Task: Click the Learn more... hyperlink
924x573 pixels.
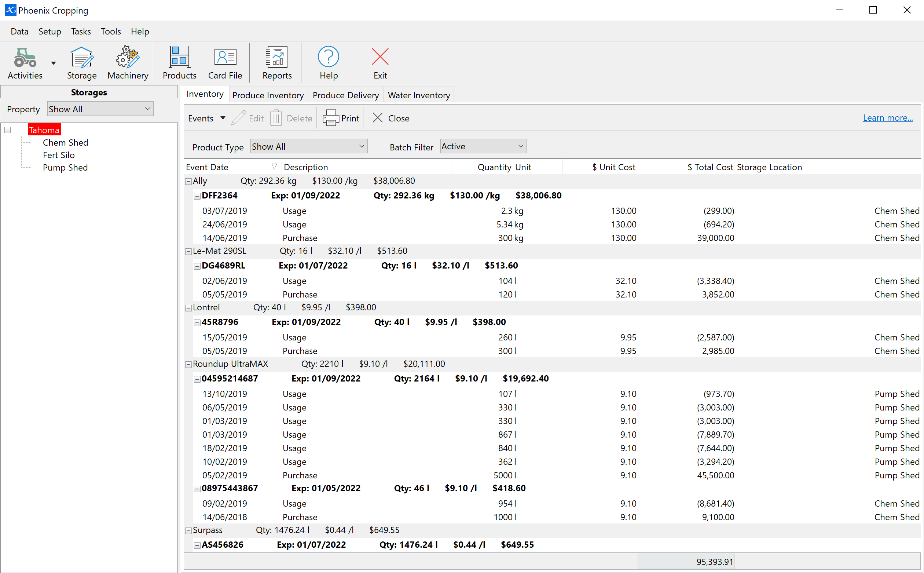Action: (886, 117)
